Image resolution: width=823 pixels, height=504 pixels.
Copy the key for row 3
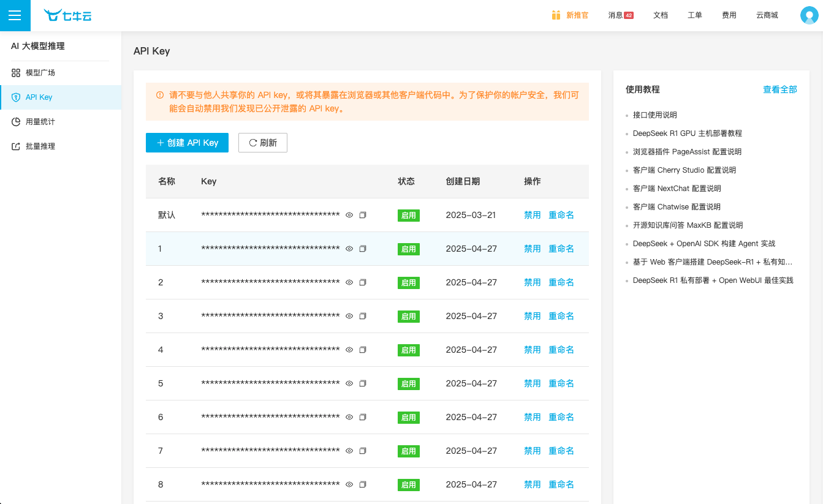(363, 316)
